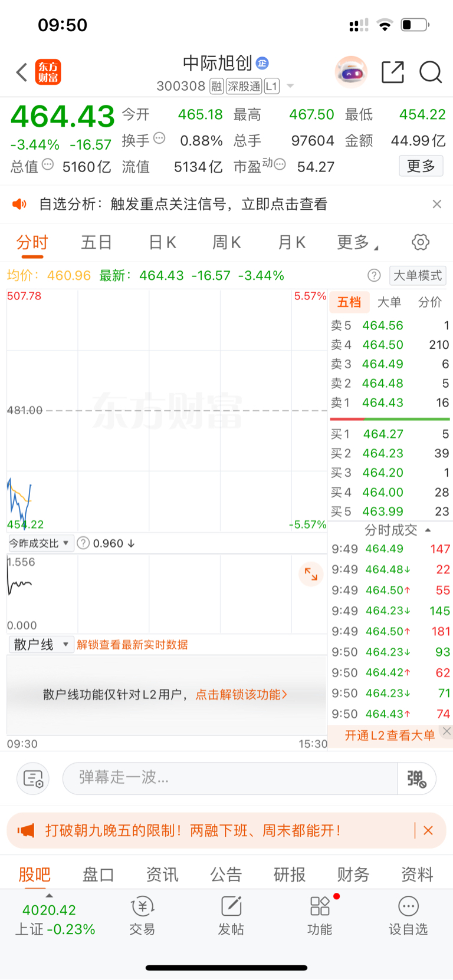
Task: Open help icon beside 0.960 value
Action: pos(84,543)
